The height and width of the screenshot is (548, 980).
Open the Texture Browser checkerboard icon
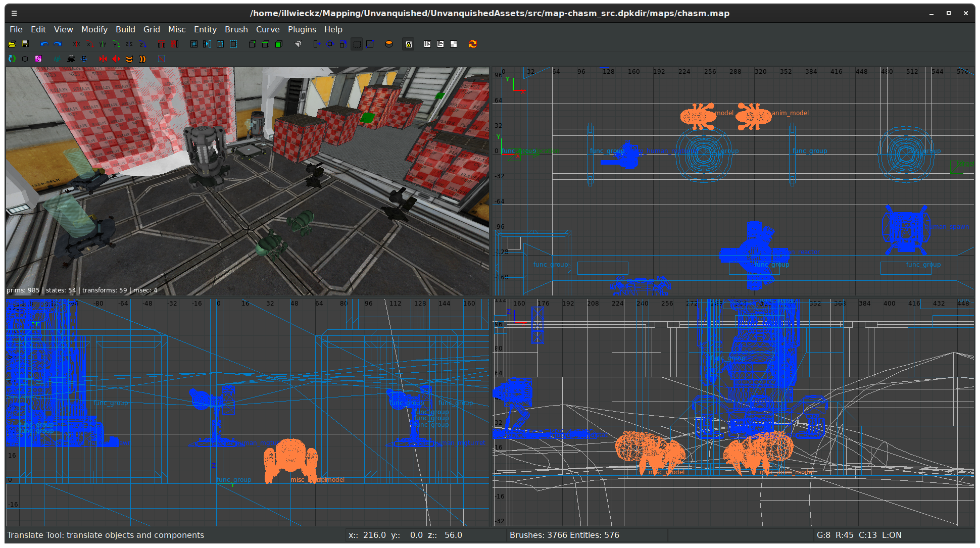(x=454, y=44)
